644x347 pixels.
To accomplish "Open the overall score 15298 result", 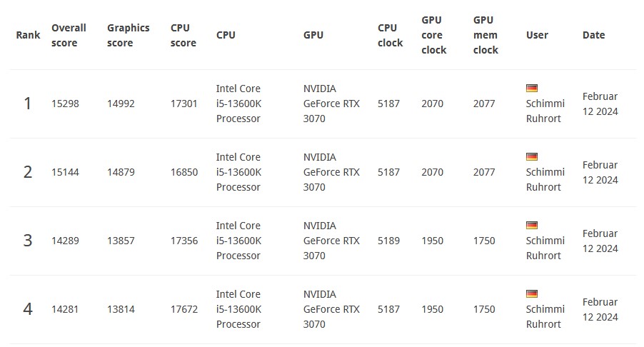I will 65,104.
